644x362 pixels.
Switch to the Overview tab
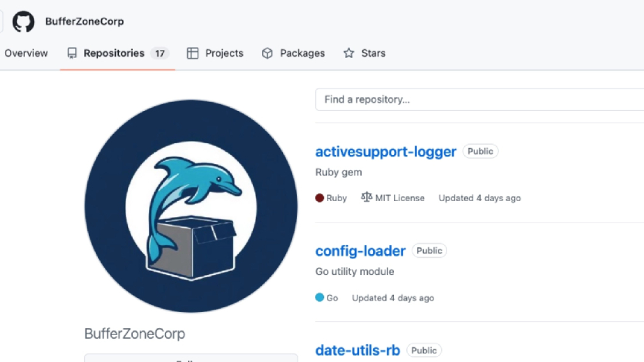click(26, 54)
